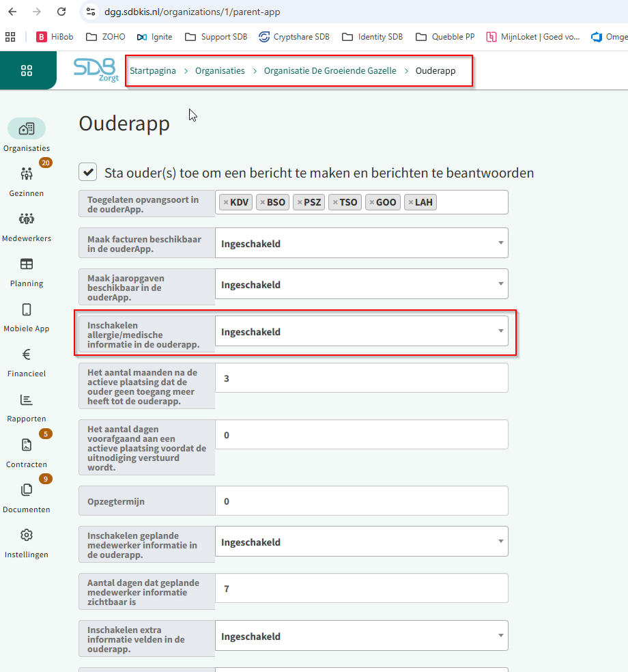This screenshot has height=672, width=628.
Task: Open extra informatie velden dropdown
Action: (362, 636)
